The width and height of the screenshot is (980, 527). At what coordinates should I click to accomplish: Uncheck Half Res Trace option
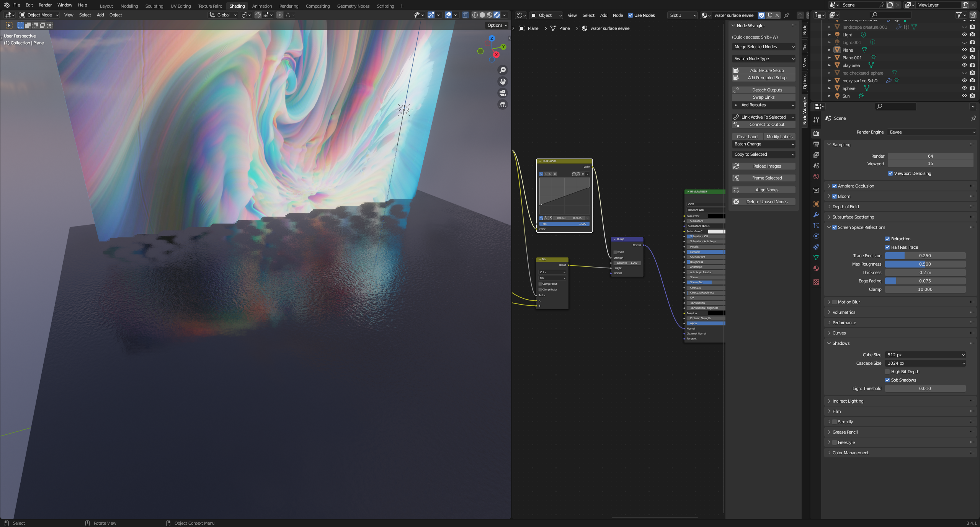pos(887,247)
